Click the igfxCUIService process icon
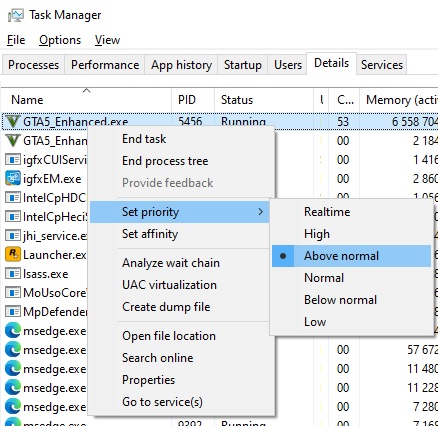Screen dimensions: 438x426 [x=13, y=160]
